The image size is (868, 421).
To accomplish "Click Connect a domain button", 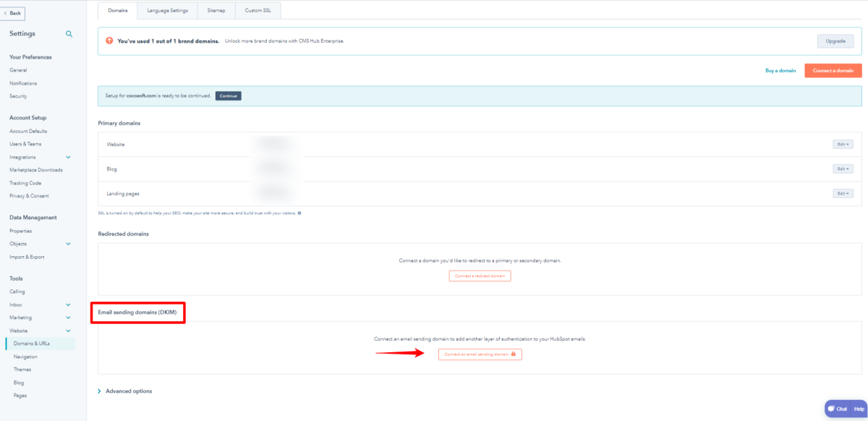I will [x=833, y=71].
